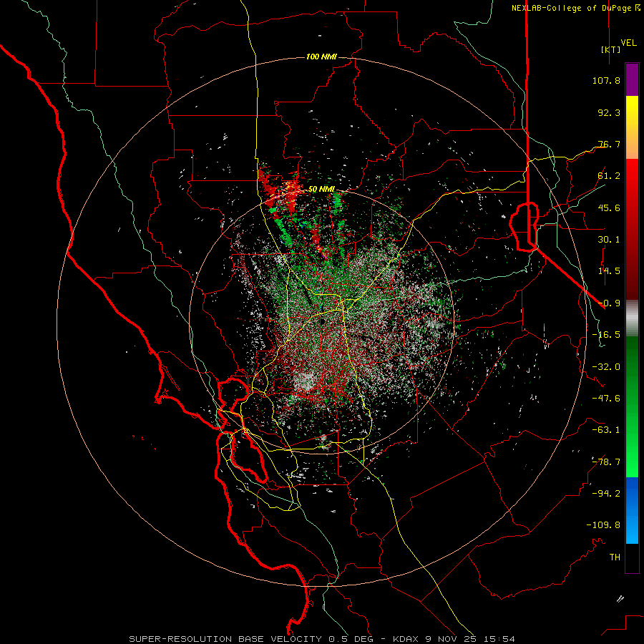Pick the yellow-orange segment of velocity color bar
The image size is (644, 644).
(632, 127)
